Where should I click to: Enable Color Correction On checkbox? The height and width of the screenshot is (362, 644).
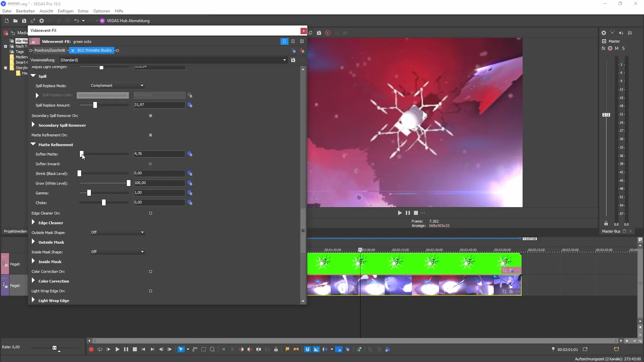tap(151, 271)
